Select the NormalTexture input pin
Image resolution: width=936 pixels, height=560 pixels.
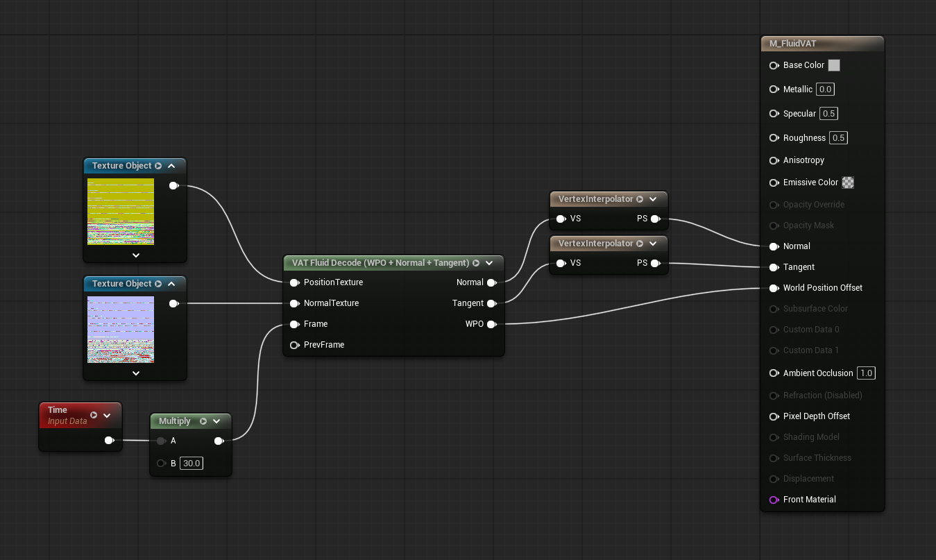(294, 303)
